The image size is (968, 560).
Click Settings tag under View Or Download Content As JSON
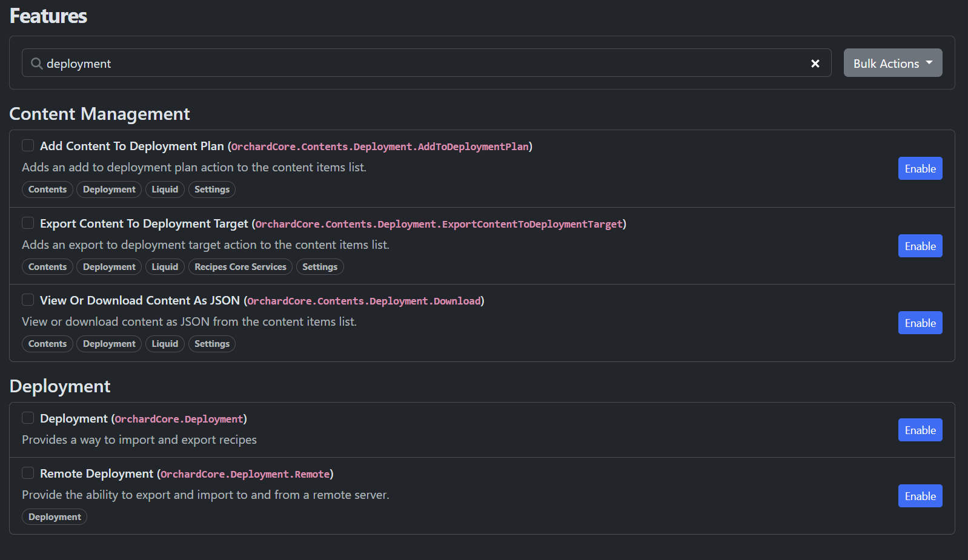(212, 344)
